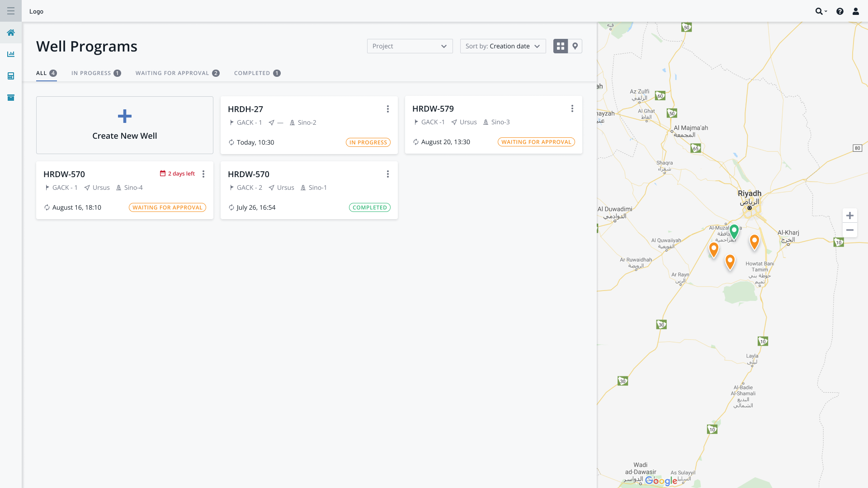Viewport: 868px width, 488px height.
Task: Open the user account icon
Action: pos(856,11)
